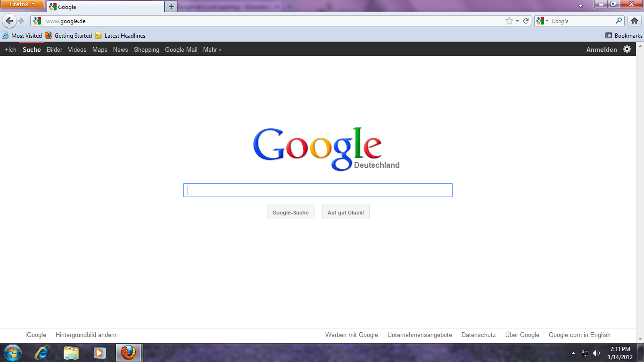Open the volume control in the system tray
Viewport: 644px width, 362px height.
(596, 353)
